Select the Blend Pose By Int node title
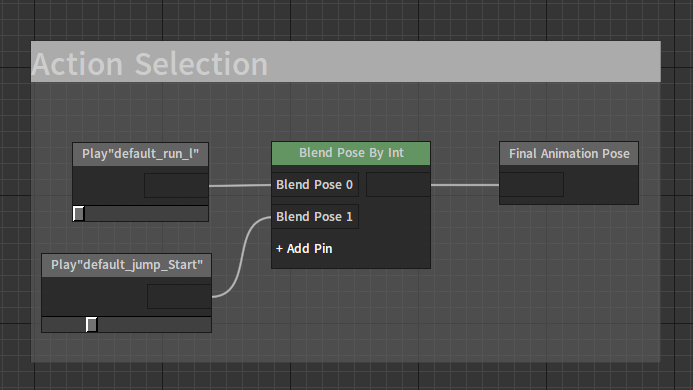Screen dimensions: 693x390 click(x=351, y=153)
